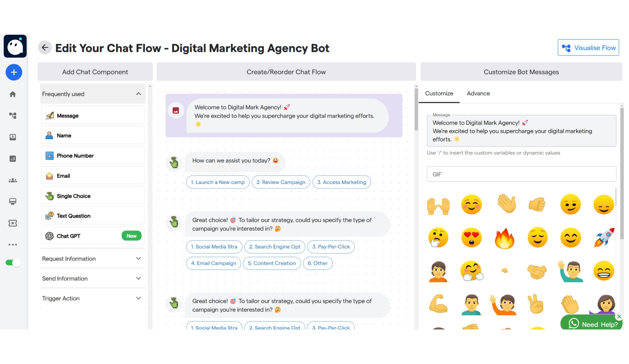629x364 pixels.
Task: Insert the waving hand emoji
Action: (x=506, y=204)
